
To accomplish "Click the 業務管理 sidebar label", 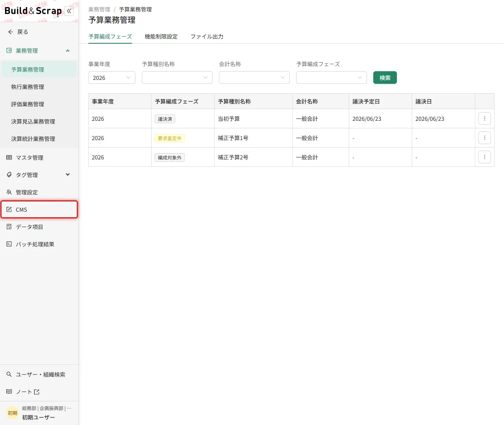I will click(27, 51).
